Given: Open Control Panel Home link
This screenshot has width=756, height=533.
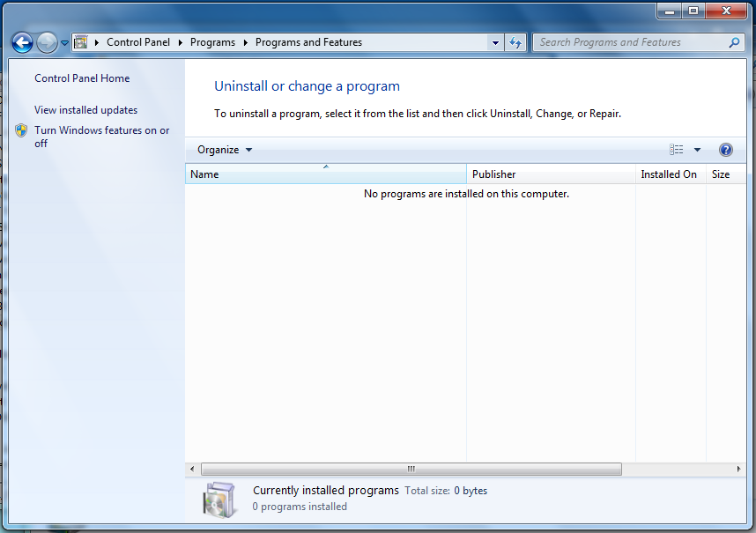Looking at the screenshot, I should click(82, 78).
